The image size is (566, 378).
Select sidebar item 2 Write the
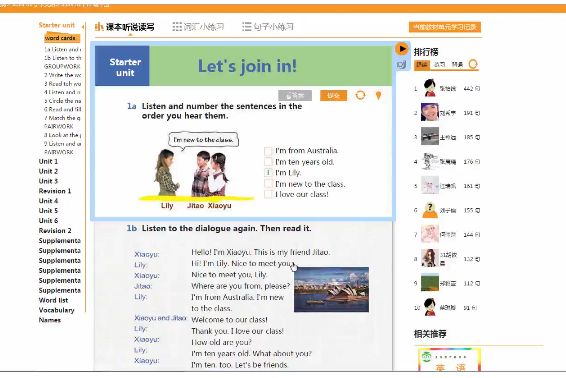[62, 75]
